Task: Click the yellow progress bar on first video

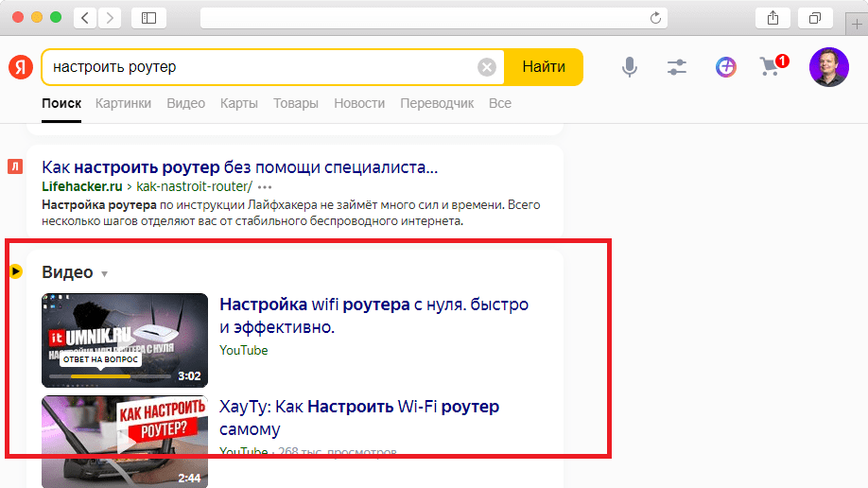Action: 101,376
